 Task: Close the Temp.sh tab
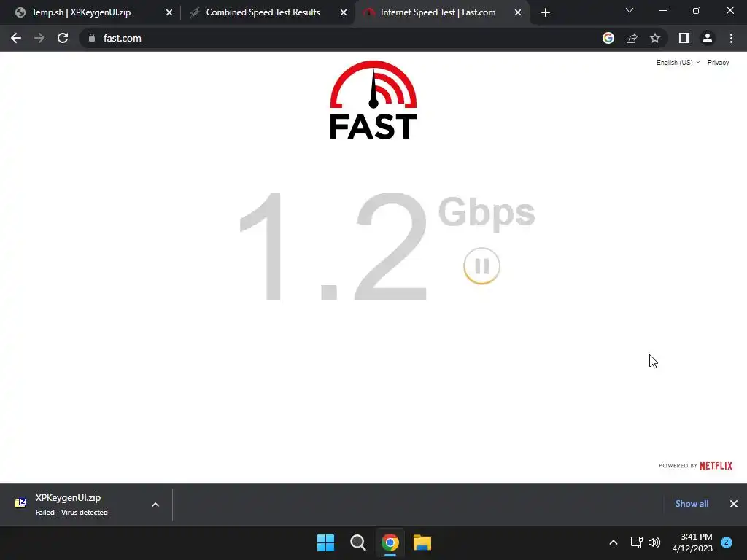(x=169, y=13)
